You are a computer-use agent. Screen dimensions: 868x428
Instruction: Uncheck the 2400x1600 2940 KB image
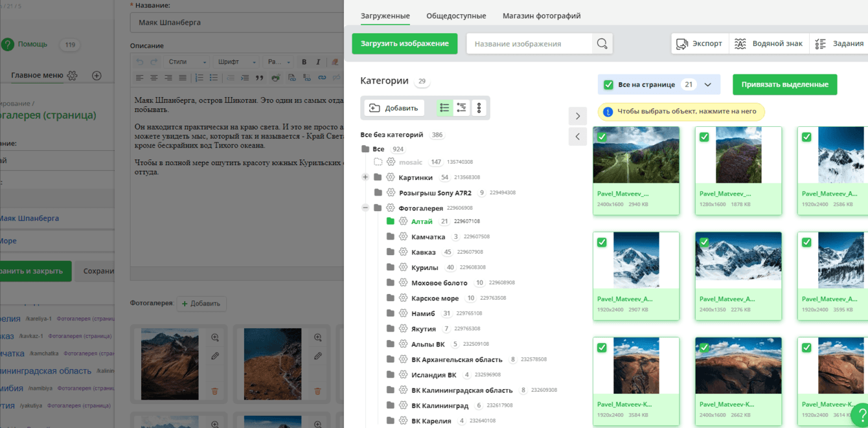602,137
